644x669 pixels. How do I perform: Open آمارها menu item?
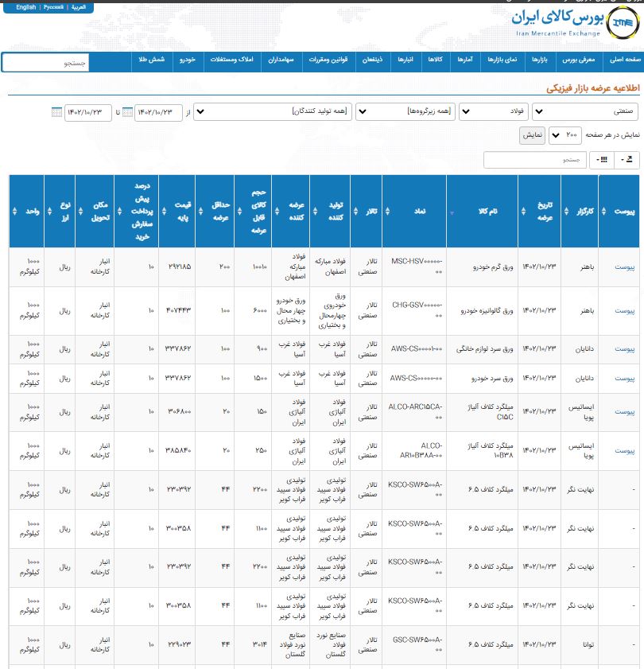point(465,60)
